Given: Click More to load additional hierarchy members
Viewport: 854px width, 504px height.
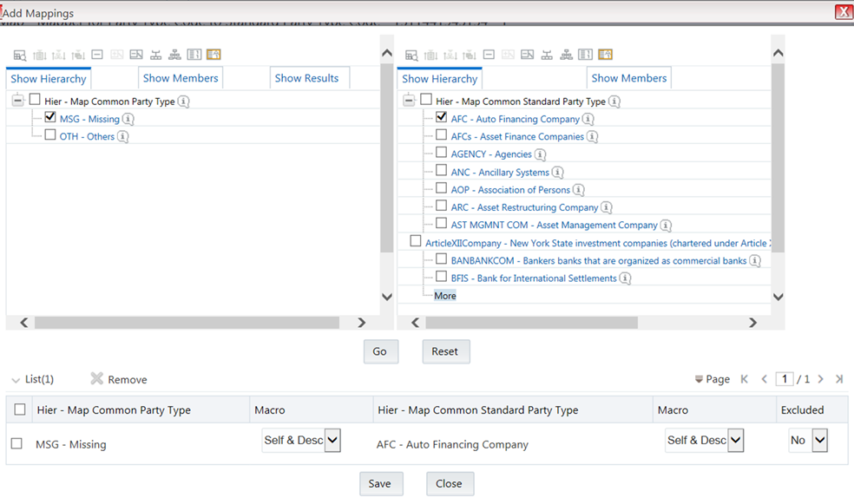Looking at the screenshot, I should [x=445, y=296].
